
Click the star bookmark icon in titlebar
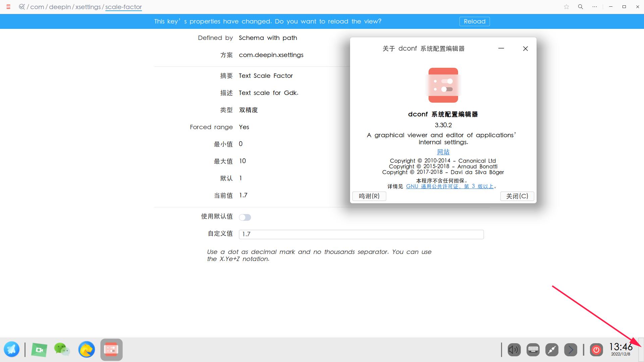tap(566, 7)
